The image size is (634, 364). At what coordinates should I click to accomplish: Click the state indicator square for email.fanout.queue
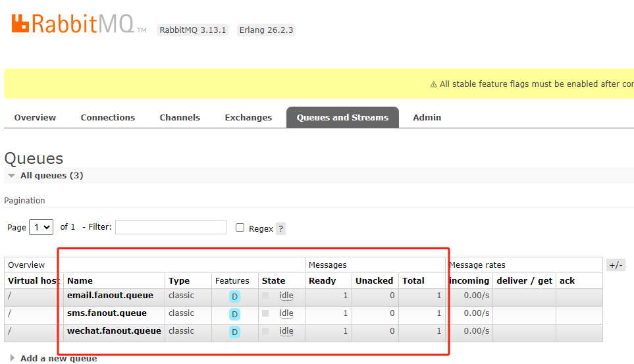265,296
